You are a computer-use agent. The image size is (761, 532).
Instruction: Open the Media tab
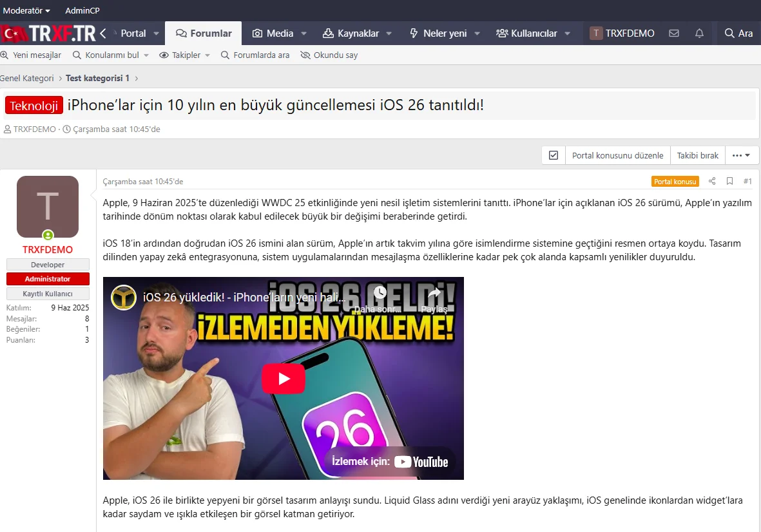273,33
